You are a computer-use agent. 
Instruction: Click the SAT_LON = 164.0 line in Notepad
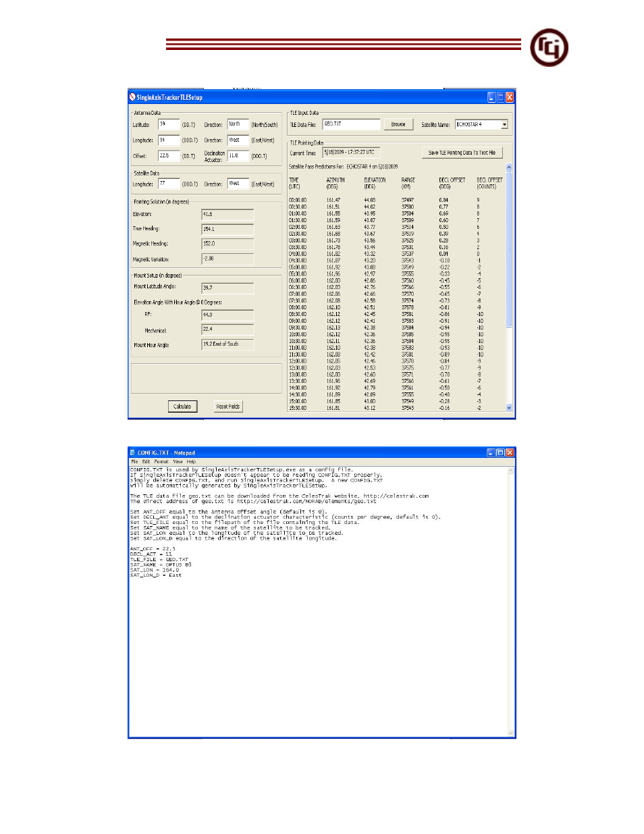[x=155, y=570]
